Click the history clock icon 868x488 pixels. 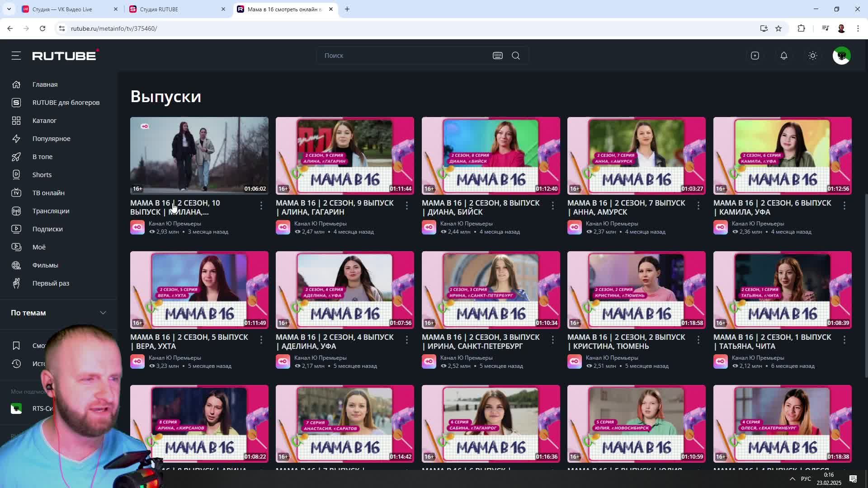16,364
